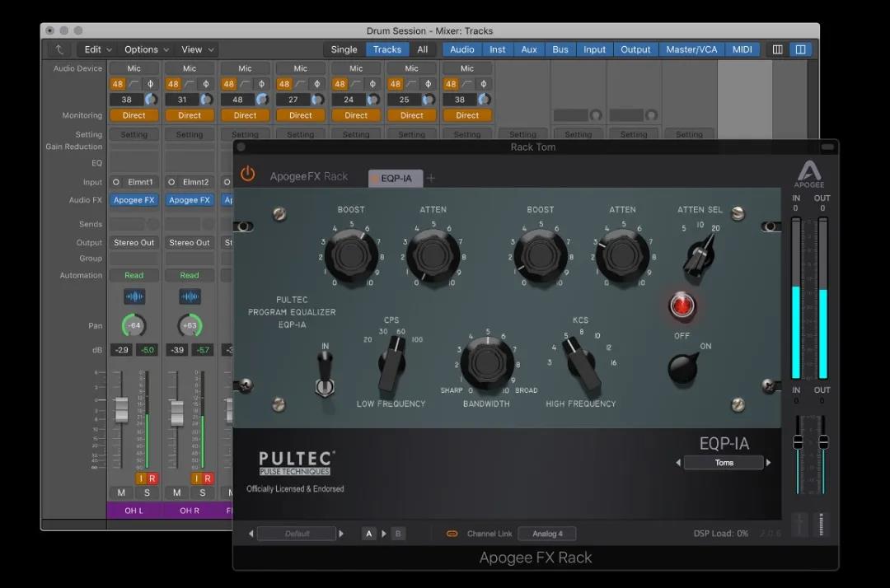Open the Toms preset selector

724,463
